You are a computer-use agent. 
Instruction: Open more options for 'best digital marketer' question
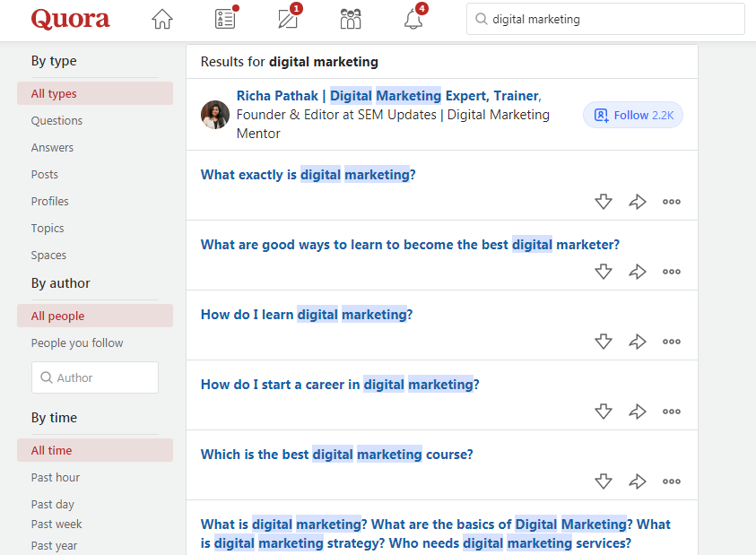(x=671, y=272)
